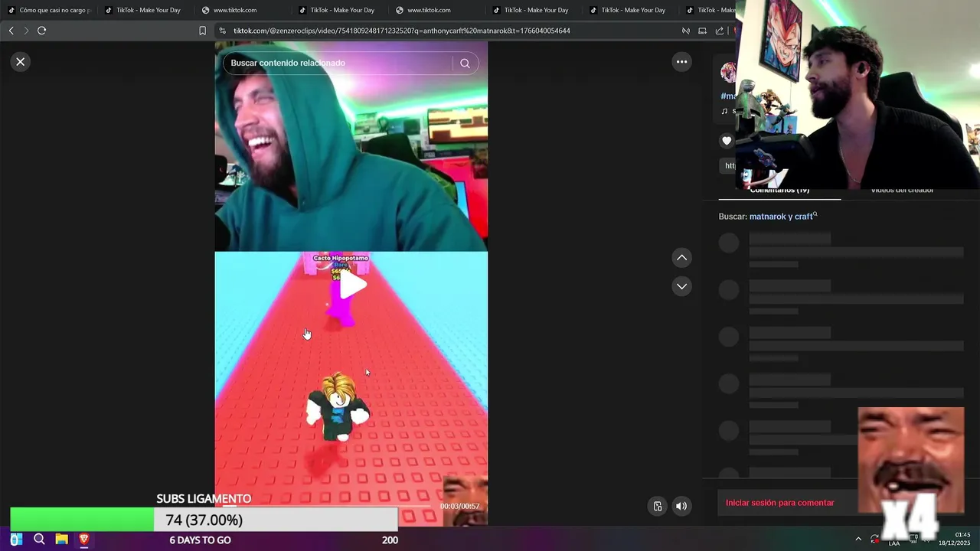Click the screen cast icon near address bar
The height and width of the screenshot is (551, 980).
pyautogui.click(x=702, y=31)
